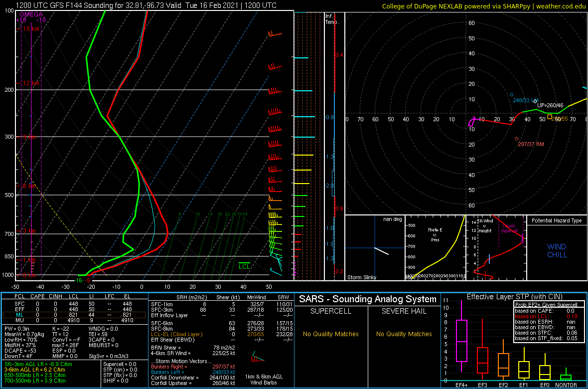Click the 'Supercell = 0.0' composite value
Screen dimensions: 588x389
pyautogui.click(x=120, y=364)
